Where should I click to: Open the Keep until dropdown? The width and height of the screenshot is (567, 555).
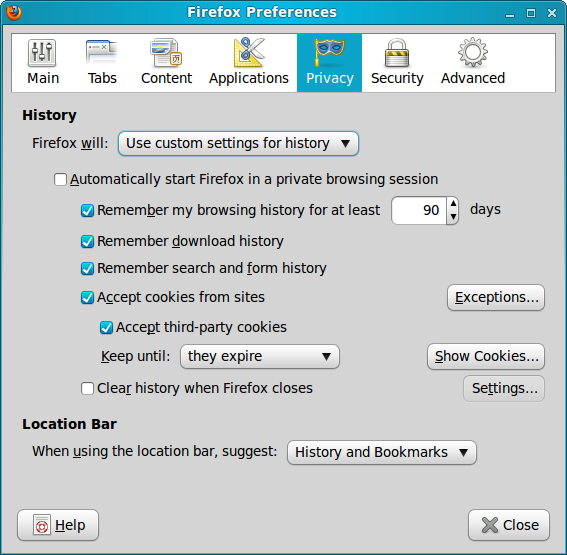(x=260, y=357)
